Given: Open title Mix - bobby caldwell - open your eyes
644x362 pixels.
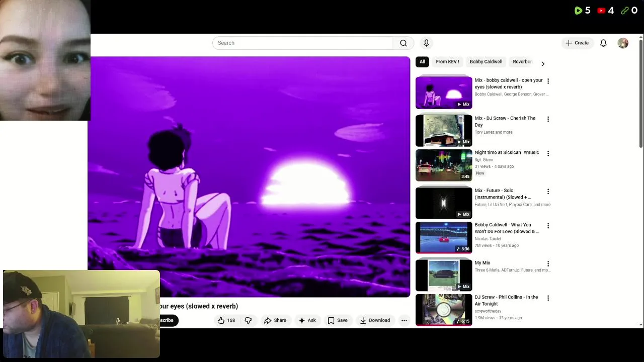Looking at the screenshot, I should tap(509, 83).
